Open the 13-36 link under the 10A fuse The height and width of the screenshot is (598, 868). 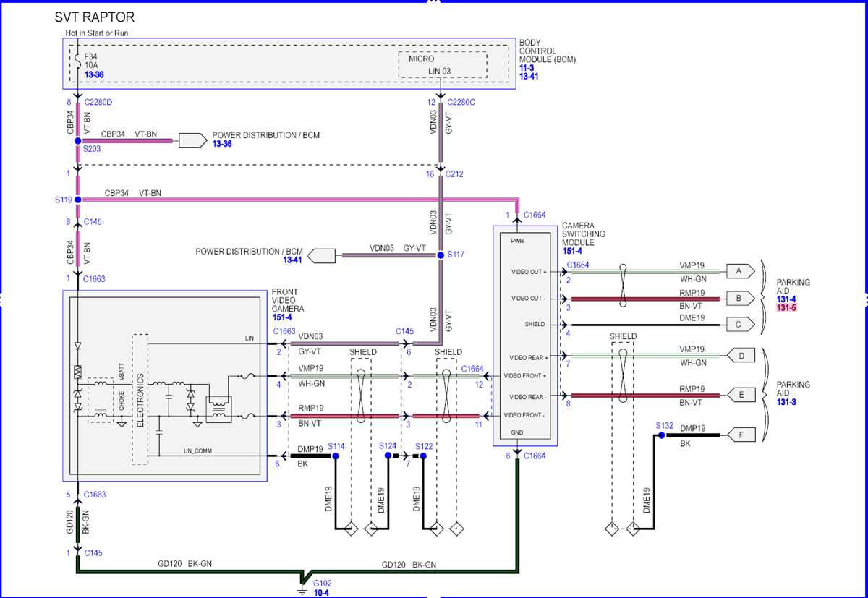(94, 74)
